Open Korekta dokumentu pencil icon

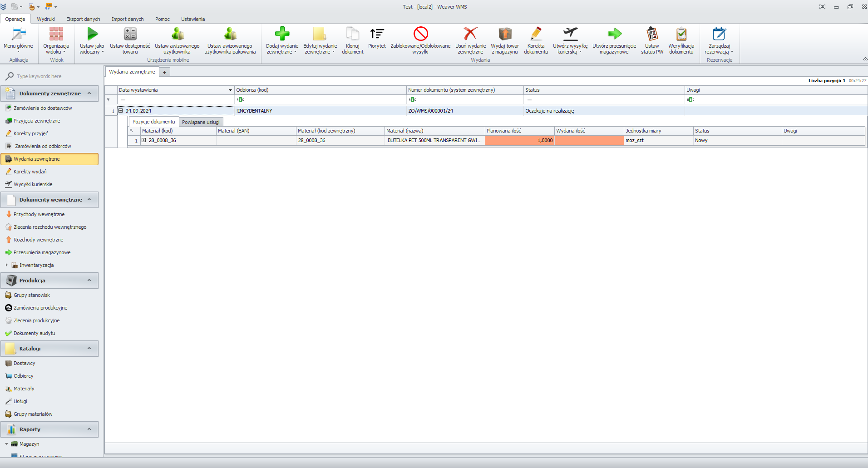(x=536, y=34)
